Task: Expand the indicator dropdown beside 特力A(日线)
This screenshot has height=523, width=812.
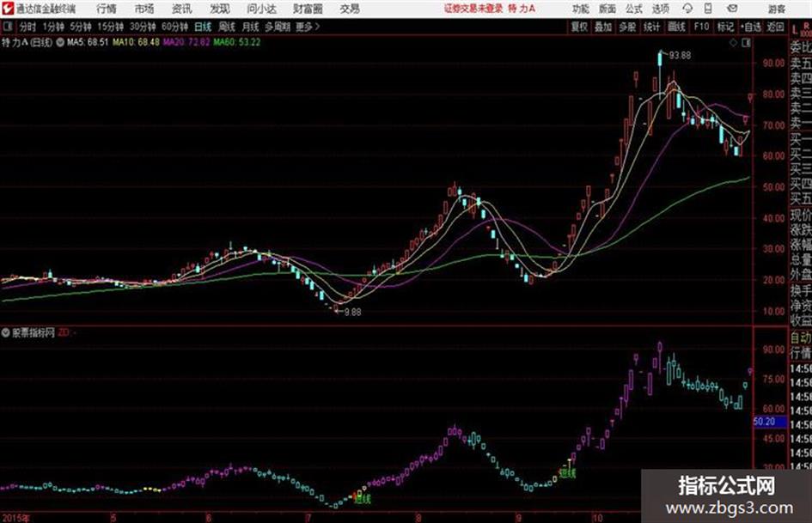Action: pos(59,42)
